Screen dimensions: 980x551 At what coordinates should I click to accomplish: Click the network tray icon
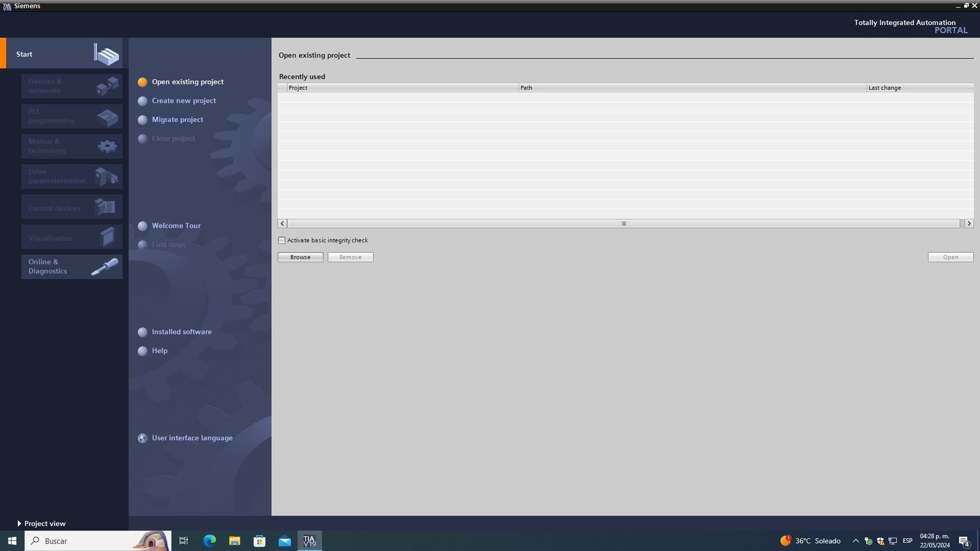892,541
